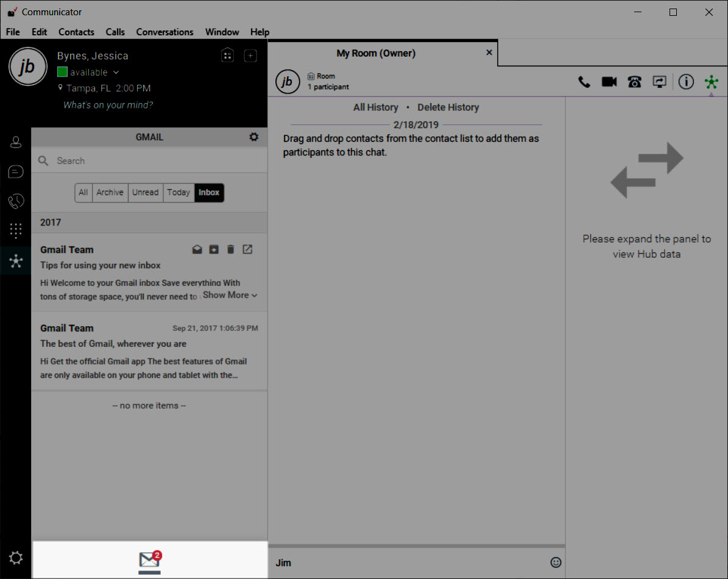Open the File menu
The image size is (728, 579).
[13, 32]
